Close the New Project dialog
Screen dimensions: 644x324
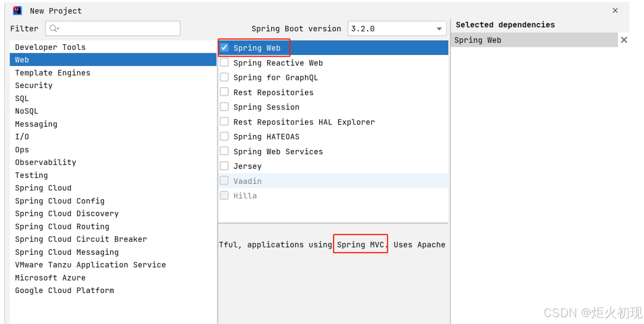pyautogui.click(x=615, y=11)
